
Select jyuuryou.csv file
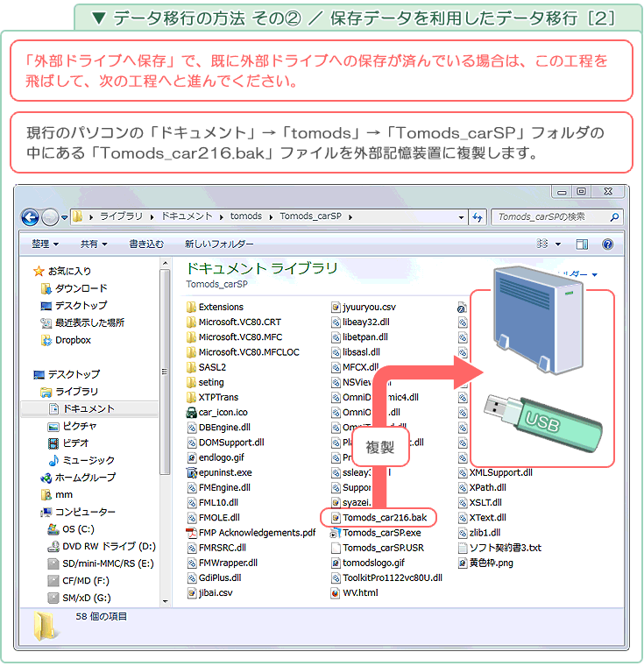[x=364, y=307]
